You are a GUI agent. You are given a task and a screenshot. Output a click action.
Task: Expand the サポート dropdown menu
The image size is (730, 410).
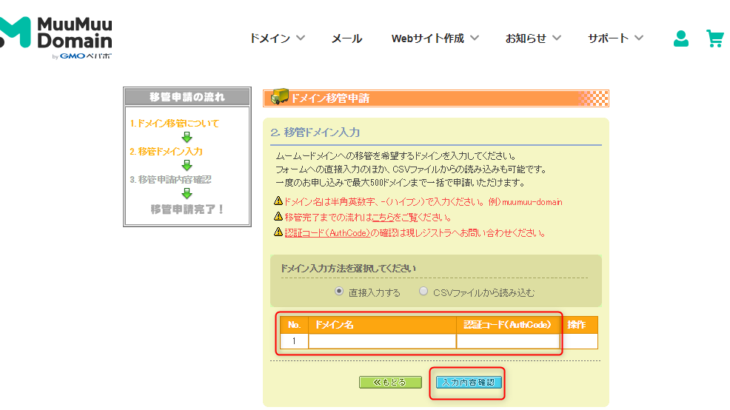615,38
